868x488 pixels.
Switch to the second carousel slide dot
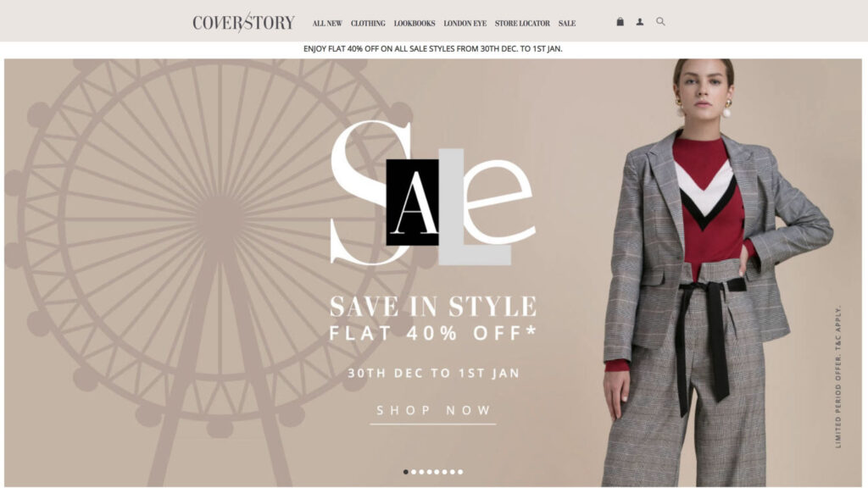coord(414,472)
